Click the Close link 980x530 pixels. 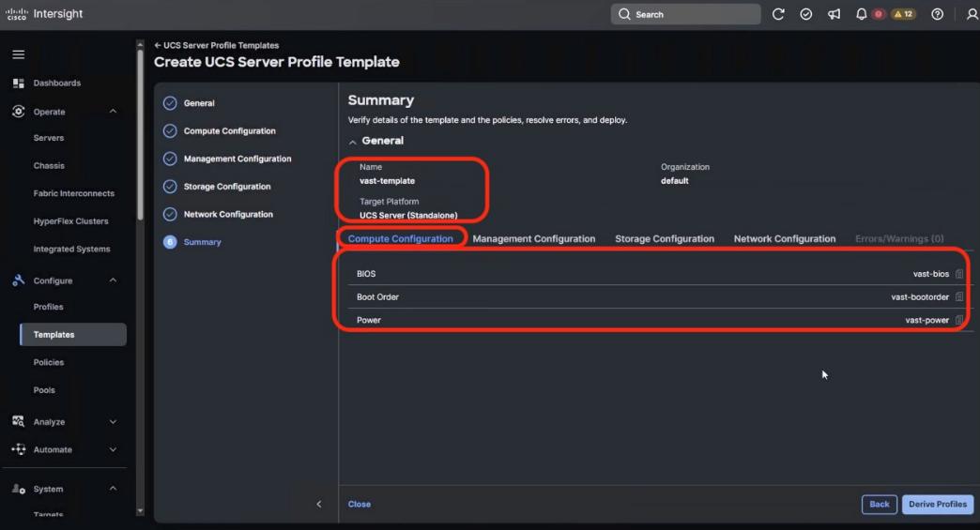(360, 504)
